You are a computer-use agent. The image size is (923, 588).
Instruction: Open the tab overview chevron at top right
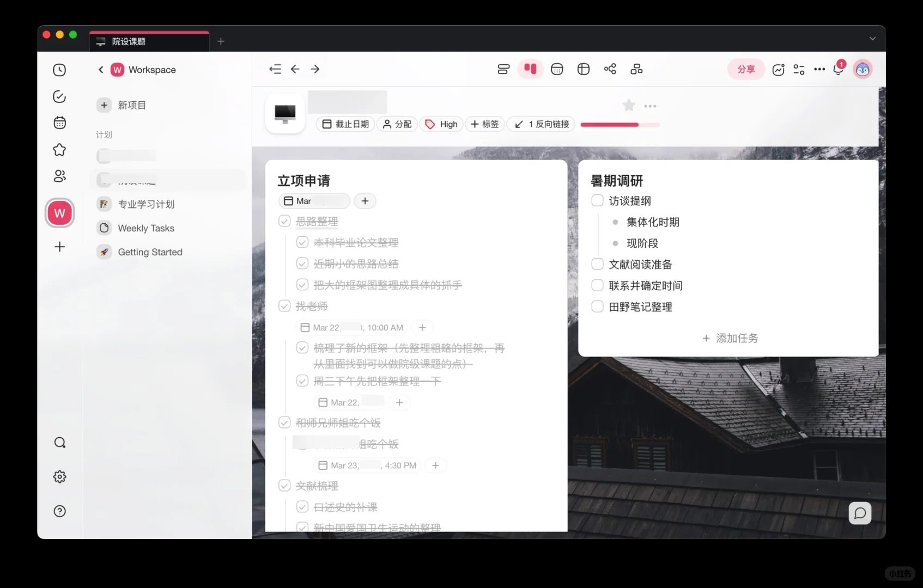[x=872, y=39]
